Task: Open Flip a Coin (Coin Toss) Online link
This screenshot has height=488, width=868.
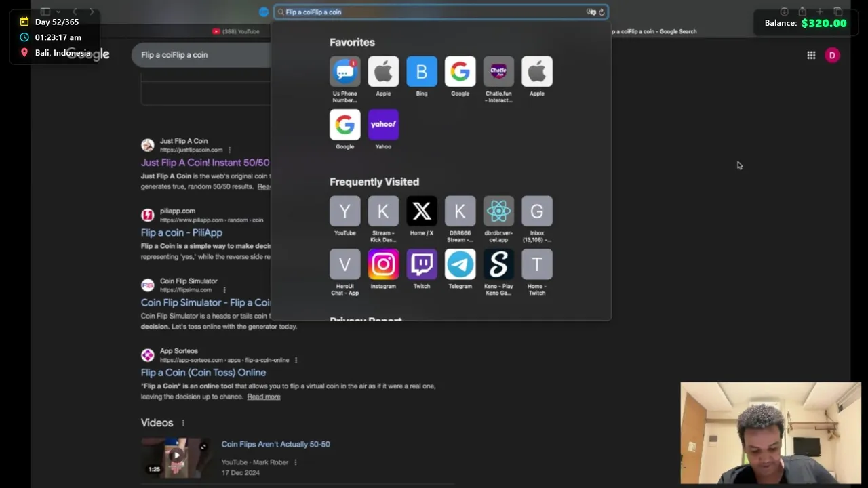Action: coord(203,373)
